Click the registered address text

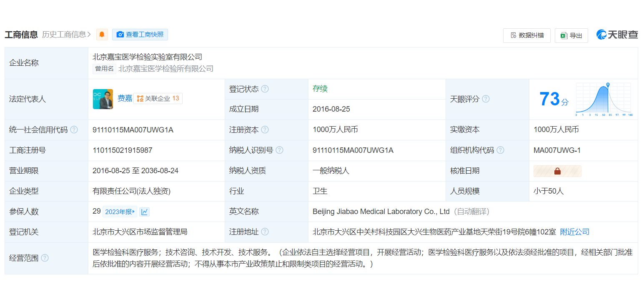point(434,232)
